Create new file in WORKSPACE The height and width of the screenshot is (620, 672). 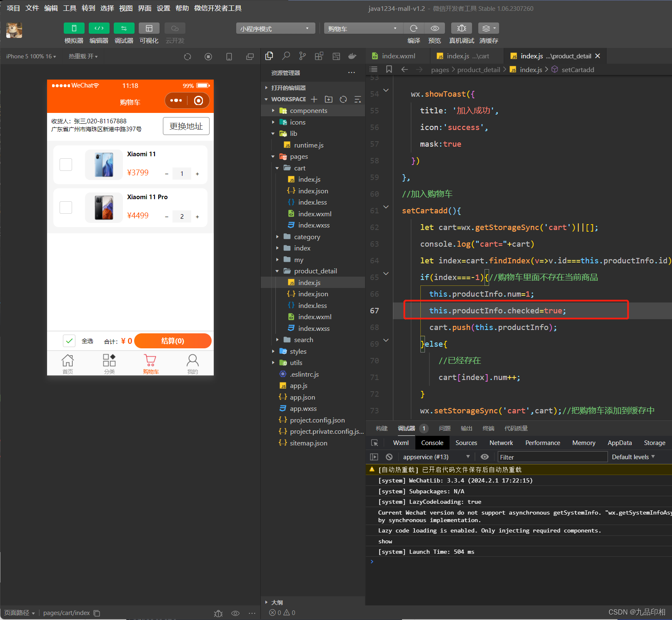[314, 99]
